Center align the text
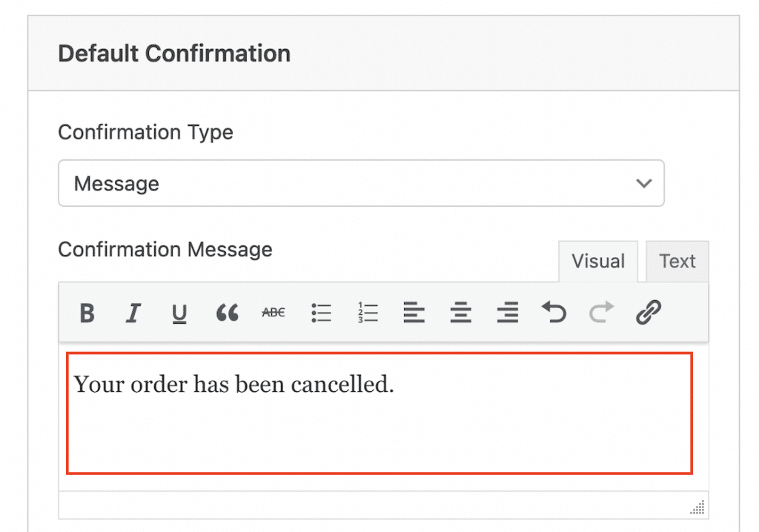The width and height of the screenshot is (759, 532). click(x=461, y=313)
